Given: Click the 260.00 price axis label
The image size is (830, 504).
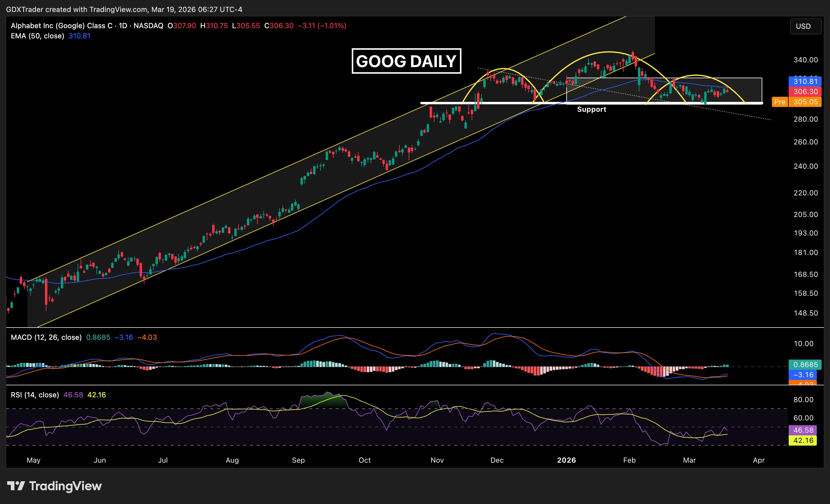Looking at the screenshot, I should (x=806, y=142).
